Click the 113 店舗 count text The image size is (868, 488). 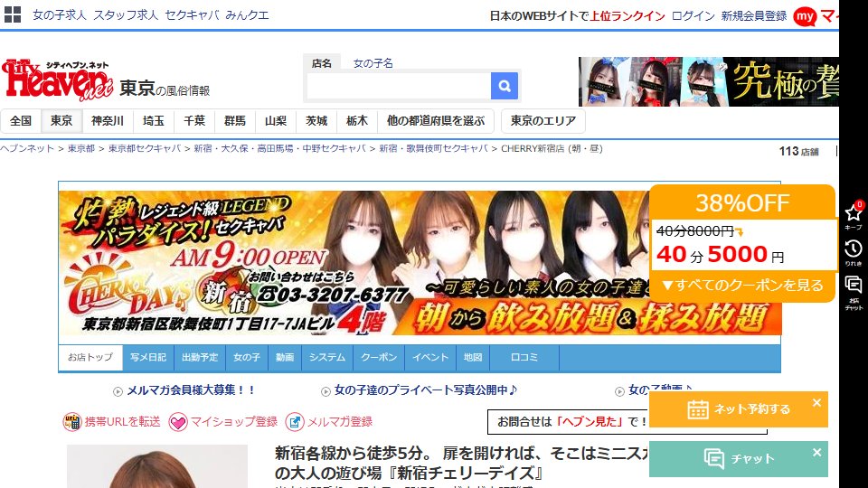(798, 151)
